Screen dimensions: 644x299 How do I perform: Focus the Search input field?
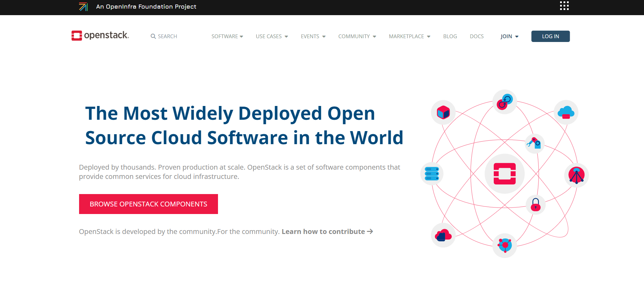pos(167,36)
